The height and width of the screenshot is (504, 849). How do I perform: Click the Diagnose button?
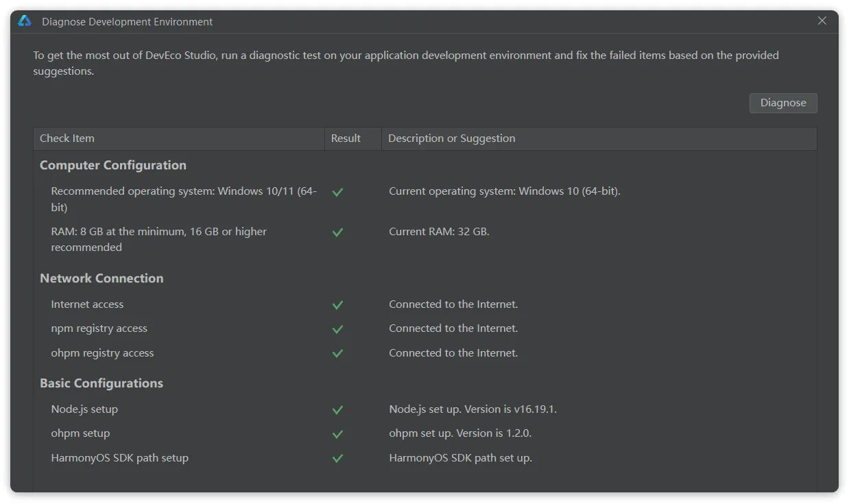click(782, 103)
